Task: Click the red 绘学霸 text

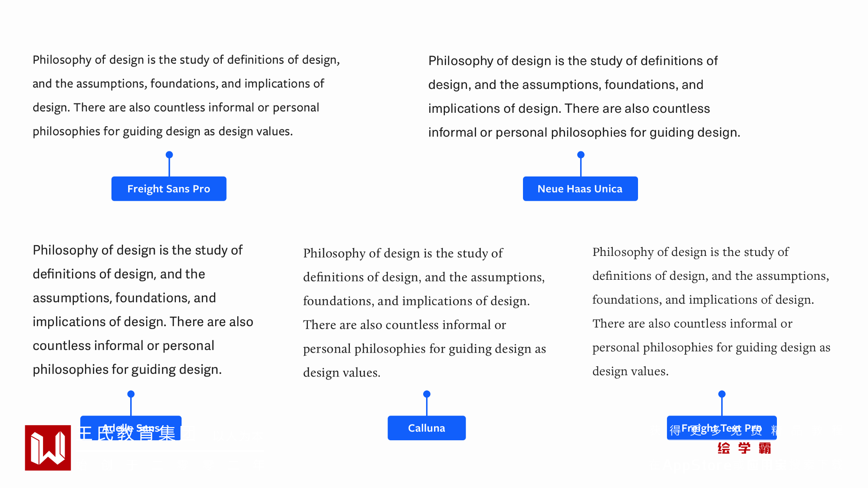Action: (744, 448)
